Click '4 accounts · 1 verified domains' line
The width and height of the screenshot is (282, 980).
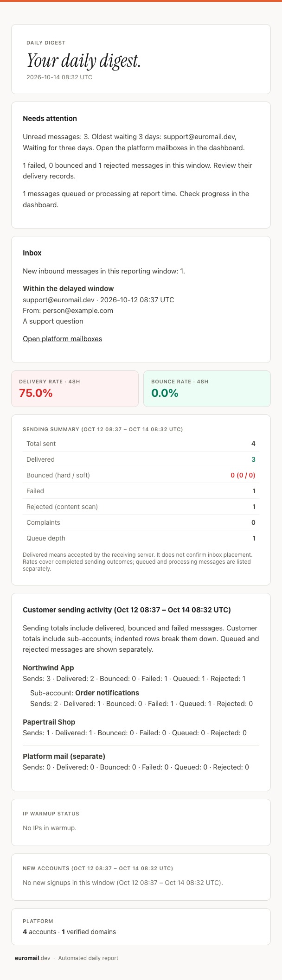coord(70,932)
